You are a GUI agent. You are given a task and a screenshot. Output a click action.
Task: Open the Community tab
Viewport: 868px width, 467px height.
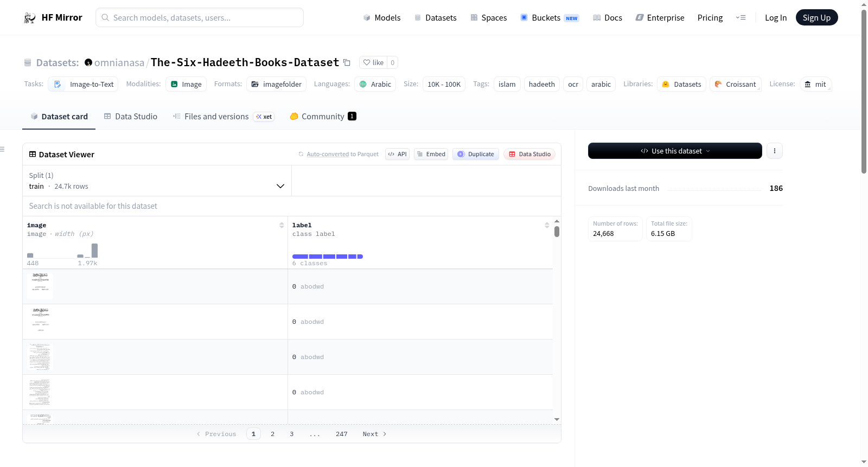click(x=323, y=116)
